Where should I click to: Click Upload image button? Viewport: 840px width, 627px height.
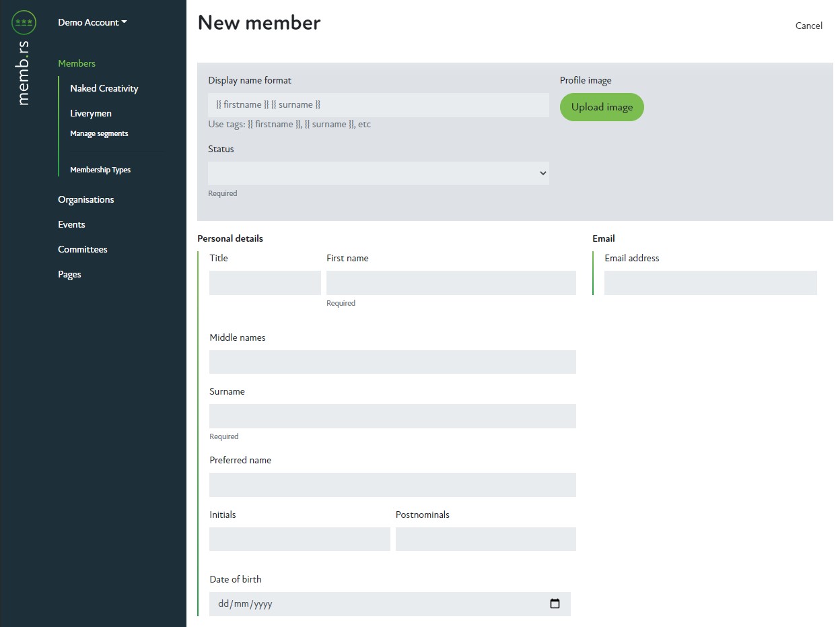click(x=602, y=107)
